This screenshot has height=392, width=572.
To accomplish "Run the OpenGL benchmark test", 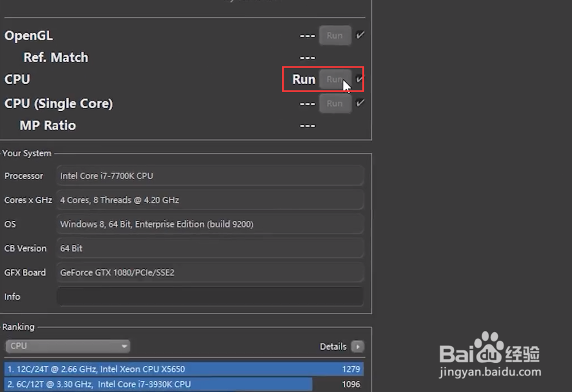I will pyautogui.click(x=335, y=35).
